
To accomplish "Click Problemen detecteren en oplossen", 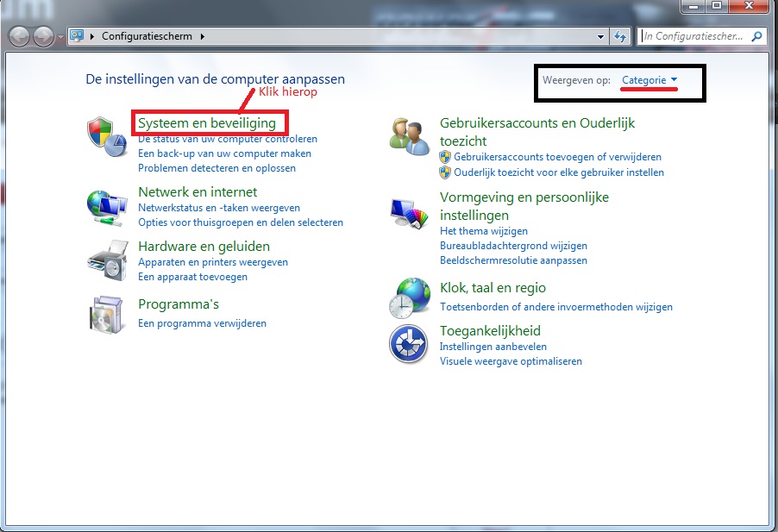I will pyautogui.click(x=216, y=168).
